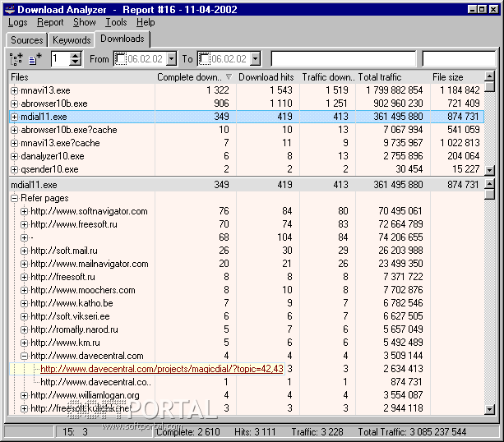The image size is (504, 442).
Task: Expand the http://freesoft.ru referrer
Action: pos(24,277)
